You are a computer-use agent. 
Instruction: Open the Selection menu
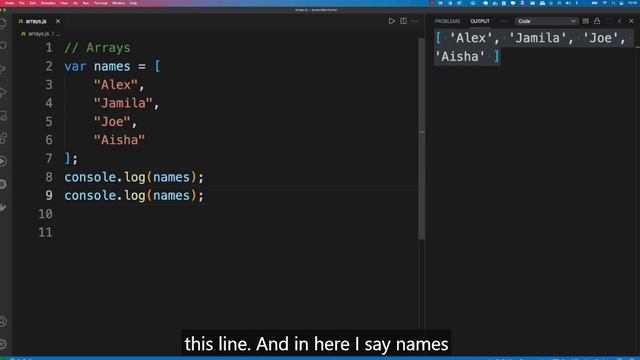tap(48, 3)
